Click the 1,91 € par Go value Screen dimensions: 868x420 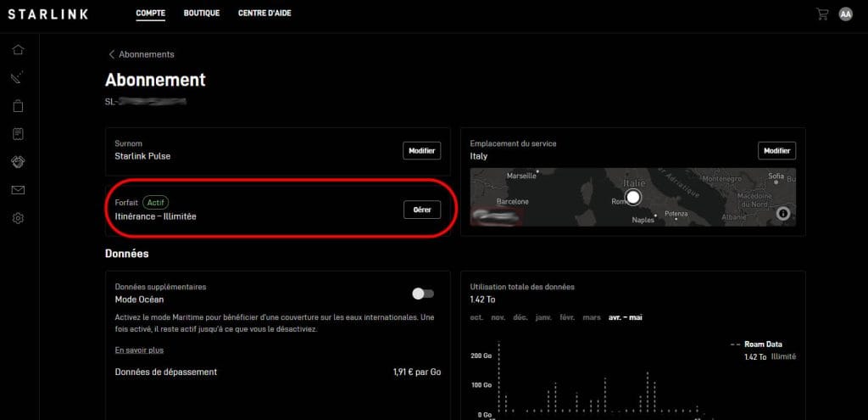[417, 372]
